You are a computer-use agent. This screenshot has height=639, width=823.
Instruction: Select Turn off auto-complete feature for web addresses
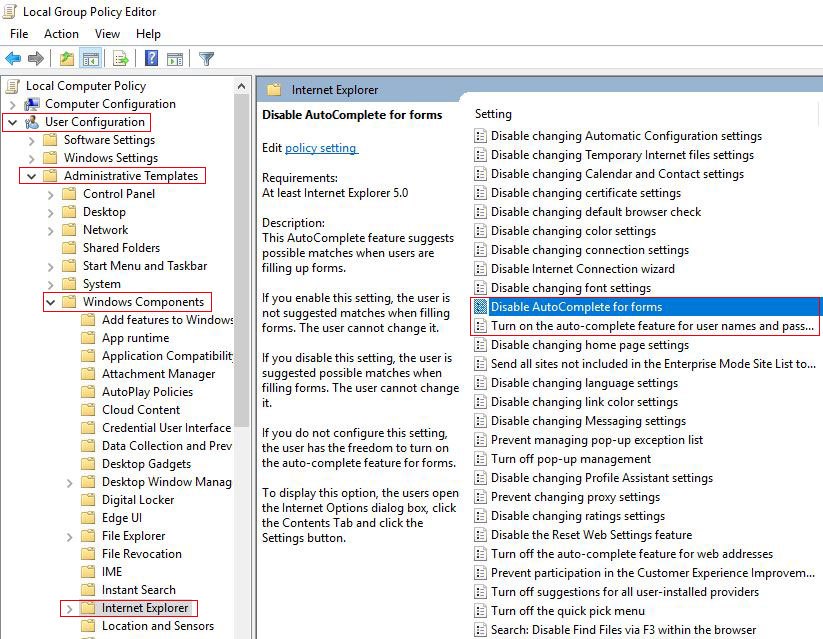tap(632, 553)
